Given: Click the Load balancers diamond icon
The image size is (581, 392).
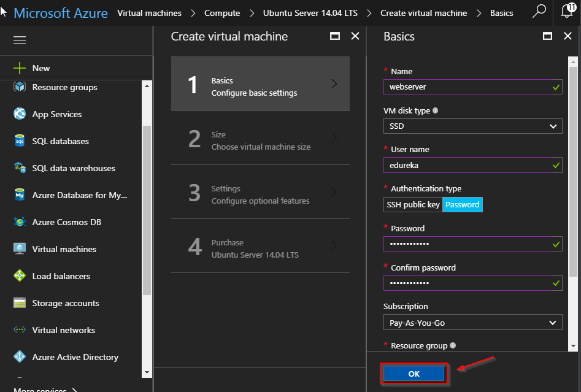Looking at the screenshot, I should 20,275.
